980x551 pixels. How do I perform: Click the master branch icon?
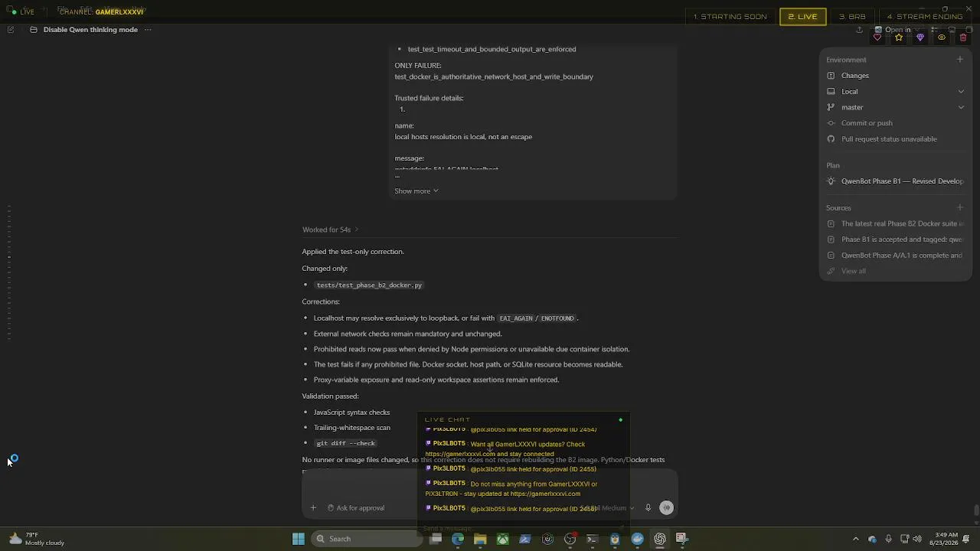click(831, 107)
